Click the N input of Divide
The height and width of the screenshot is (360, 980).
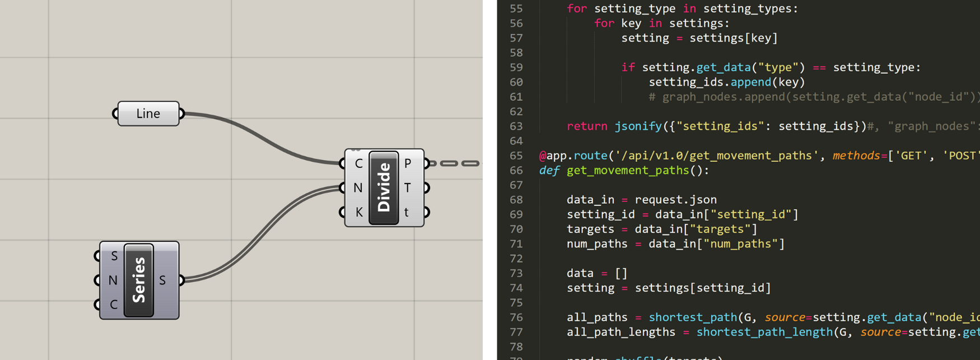click(358, 188)
